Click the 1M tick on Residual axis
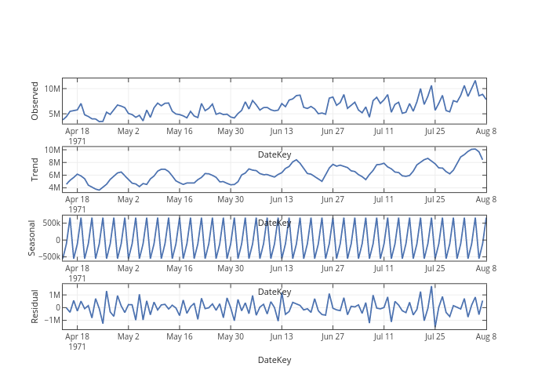The width and height of the screenshot is (549, 392). pyautogui.click(x=52, y=295)
